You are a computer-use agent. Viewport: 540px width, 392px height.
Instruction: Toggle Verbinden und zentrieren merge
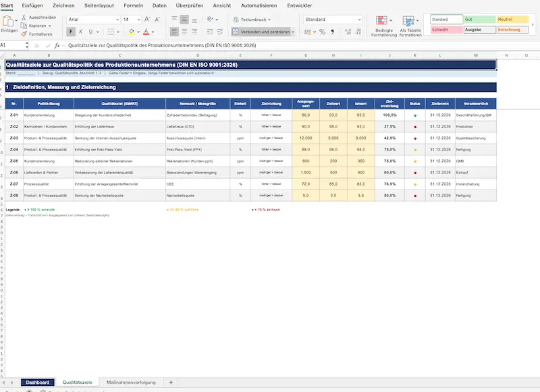point(261,32)
